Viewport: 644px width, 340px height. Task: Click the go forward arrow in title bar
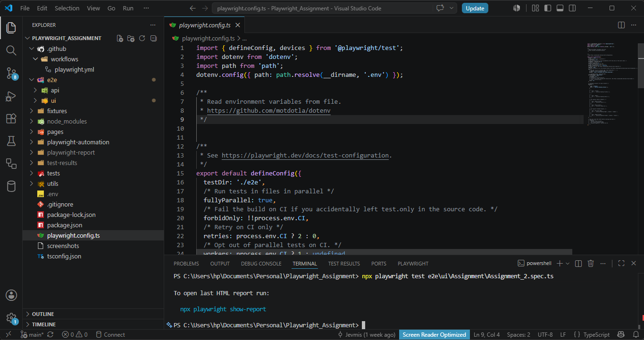tap(205, 8)
